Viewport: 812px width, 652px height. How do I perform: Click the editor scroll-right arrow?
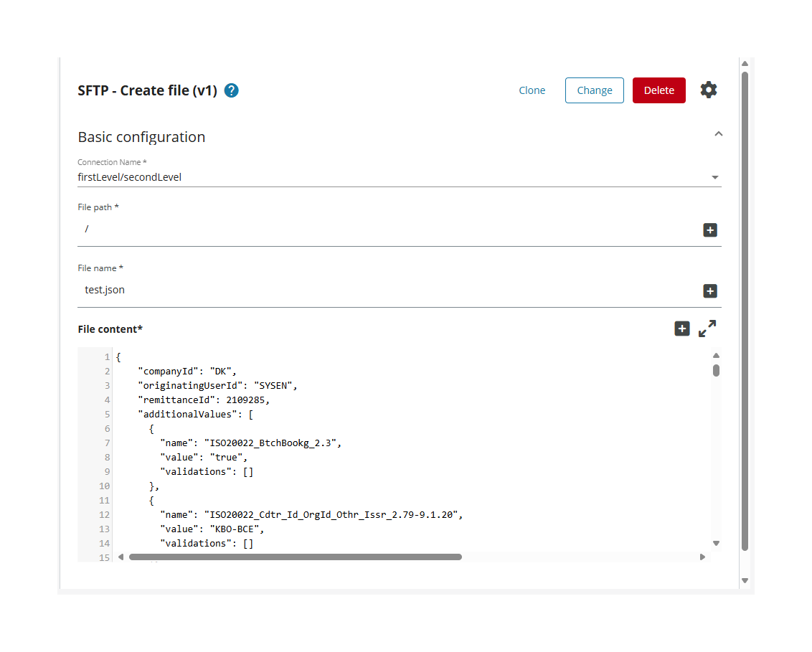pos(702,557)
